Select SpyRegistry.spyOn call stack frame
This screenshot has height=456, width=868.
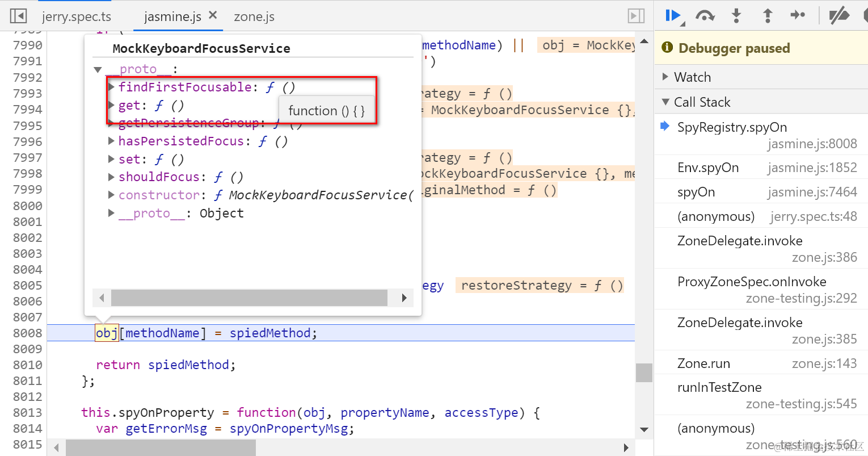[761, 135]
